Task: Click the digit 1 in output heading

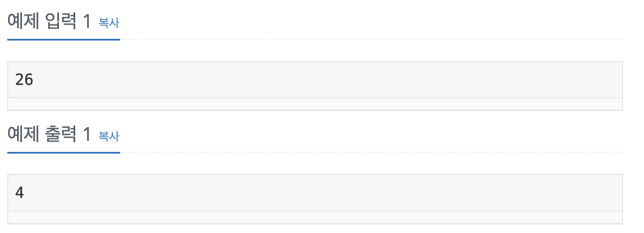Action: [x=87, y=135]
